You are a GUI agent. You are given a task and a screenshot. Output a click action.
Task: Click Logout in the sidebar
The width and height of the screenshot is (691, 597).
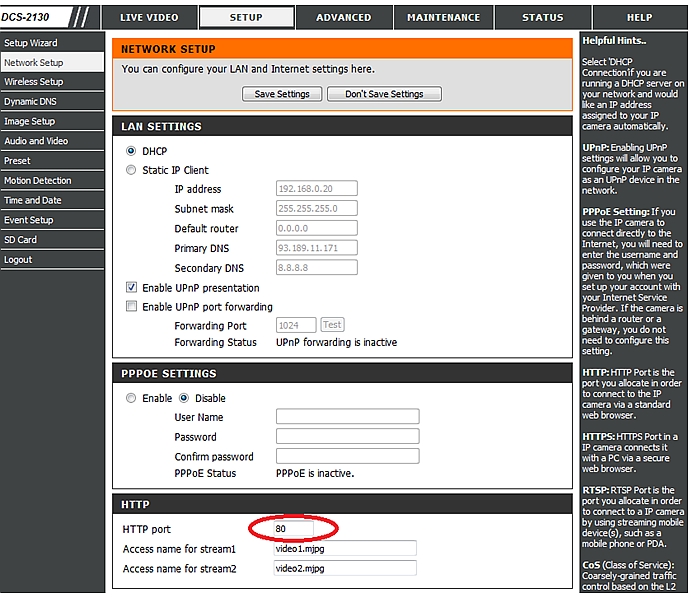[x=18, y=260]
